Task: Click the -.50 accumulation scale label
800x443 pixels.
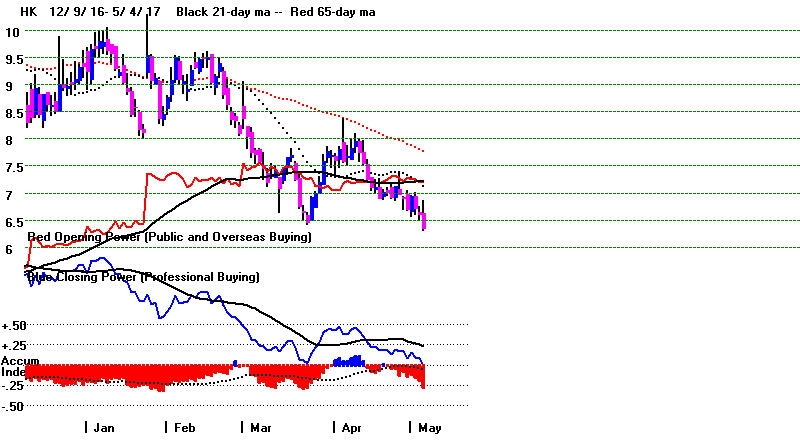Action: pyautogui.click(x=14, y=406)
